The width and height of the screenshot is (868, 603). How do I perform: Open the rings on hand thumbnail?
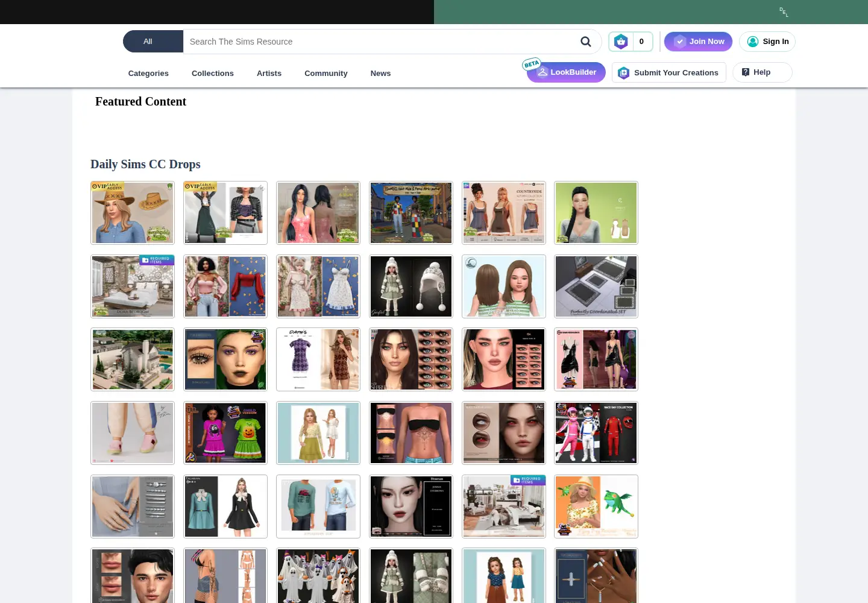133,507
